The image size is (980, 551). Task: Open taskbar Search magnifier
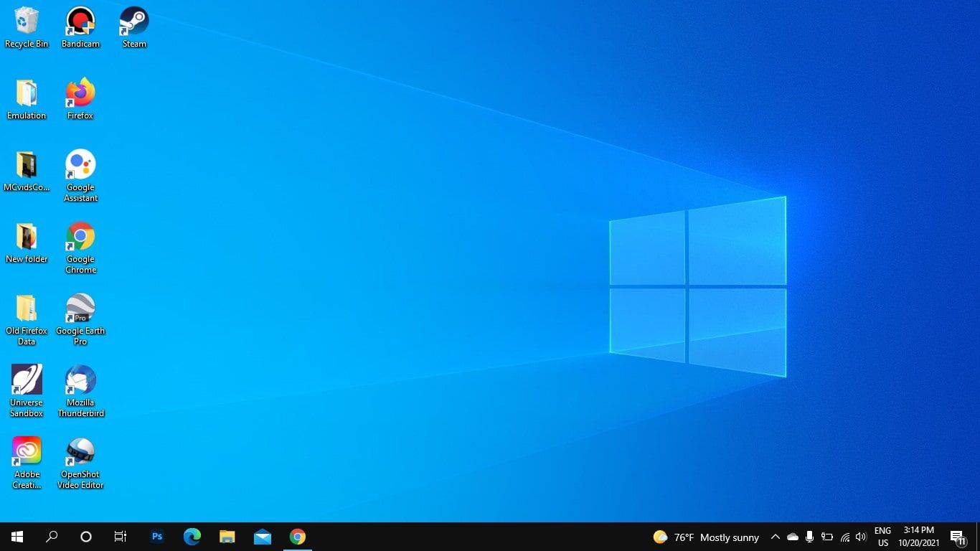(52, 537)
